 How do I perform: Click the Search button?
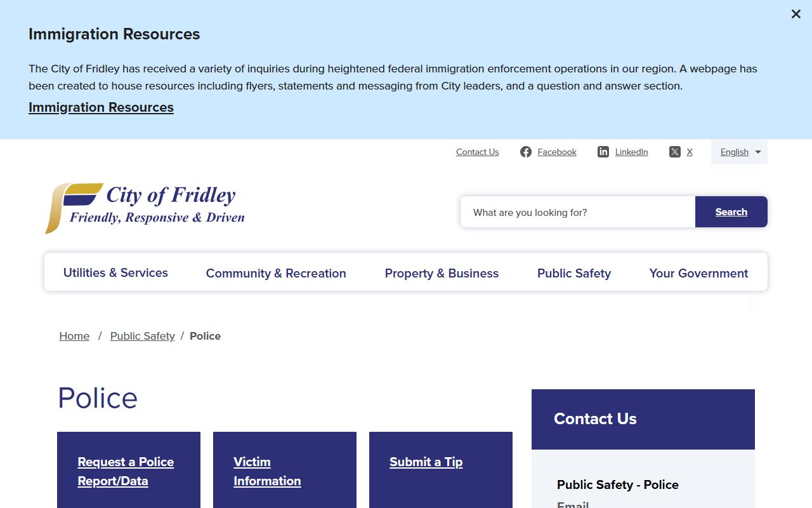[x=731, y=212]
